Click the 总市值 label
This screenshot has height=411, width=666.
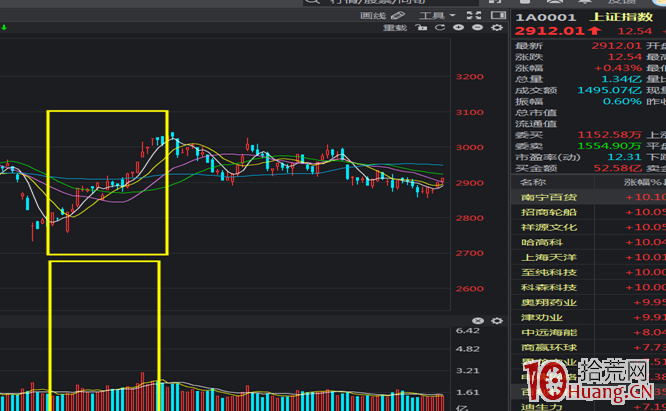point(536,113)
